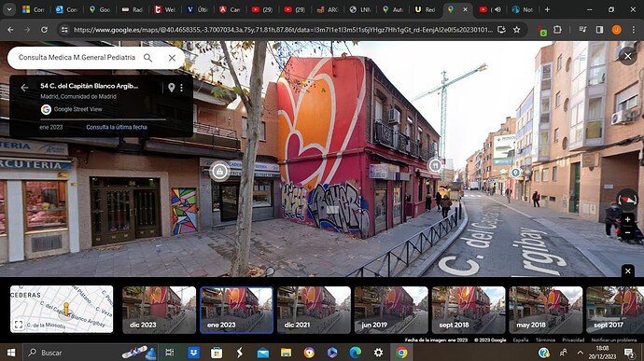
Task: Click the shop marker icon on storefront
Action: click(219, 172)
